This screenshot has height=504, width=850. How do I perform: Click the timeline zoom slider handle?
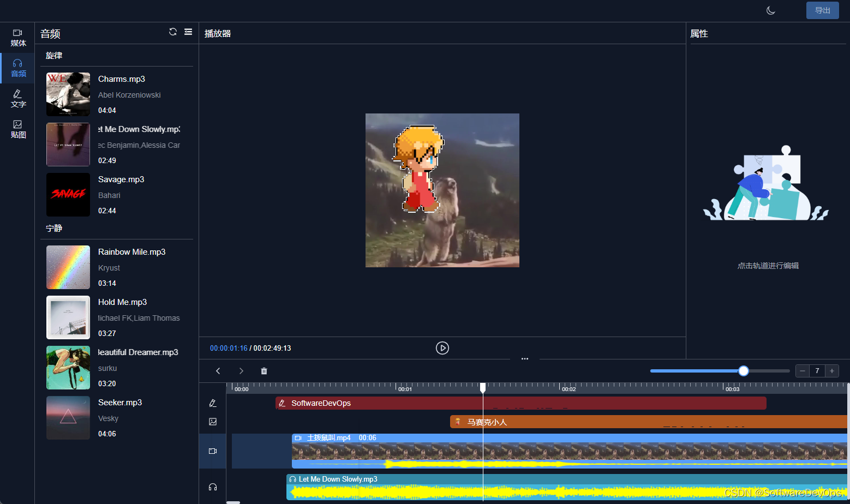coord(744,371)
